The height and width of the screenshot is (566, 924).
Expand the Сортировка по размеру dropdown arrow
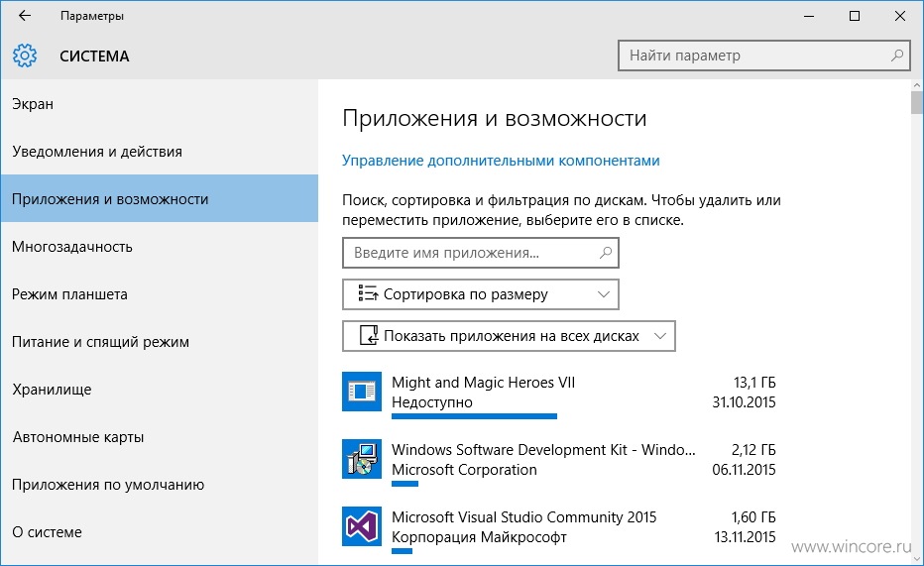click(604, 293)
